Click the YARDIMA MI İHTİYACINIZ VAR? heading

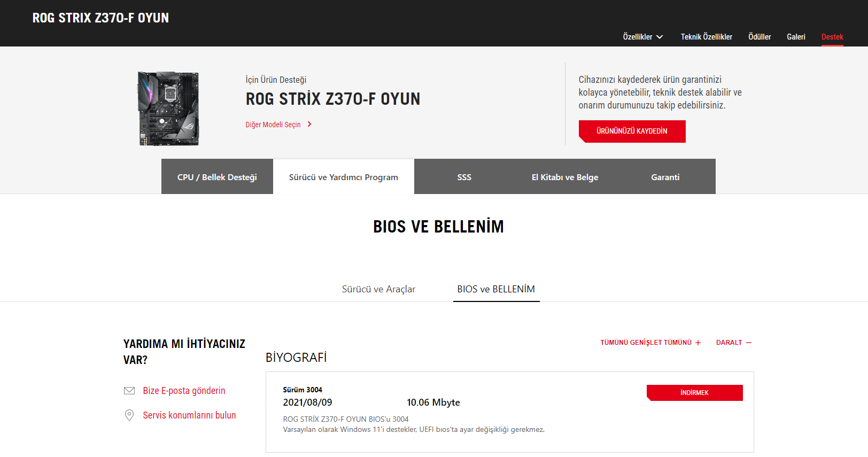(184, 352)
